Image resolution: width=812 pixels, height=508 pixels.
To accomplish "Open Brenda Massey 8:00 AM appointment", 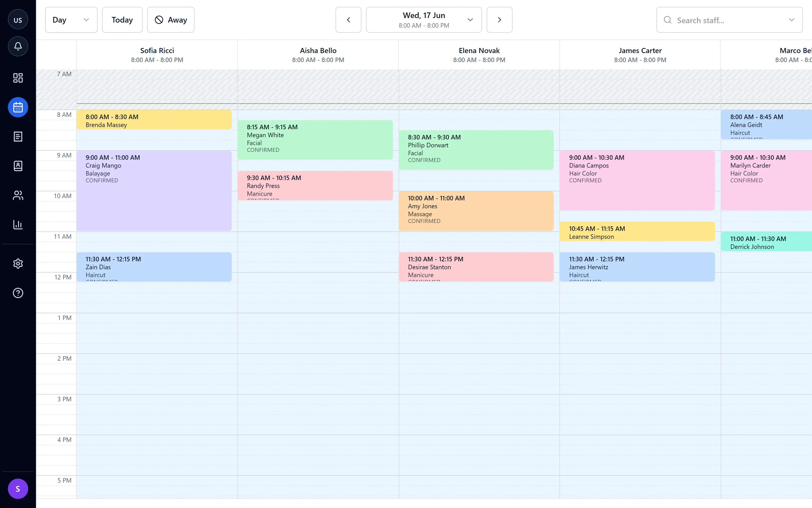I will click(x=154, y=120).
